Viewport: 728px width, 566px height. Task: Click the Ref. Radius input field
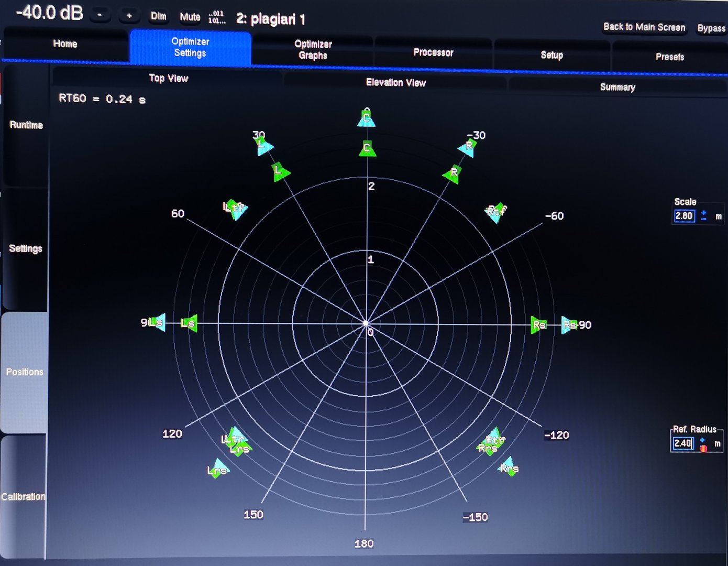click(683, 443)
